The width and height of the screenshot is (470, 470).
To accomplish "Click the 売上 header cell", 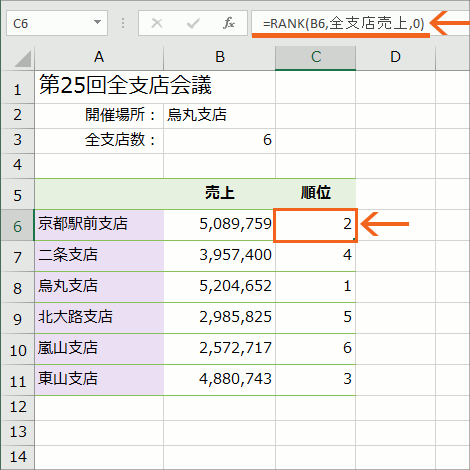I will [x=220, y=194].
